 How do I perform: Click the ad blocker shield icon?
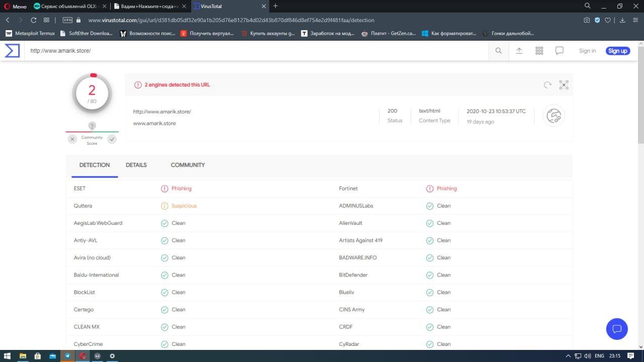(x=597, y=20)
